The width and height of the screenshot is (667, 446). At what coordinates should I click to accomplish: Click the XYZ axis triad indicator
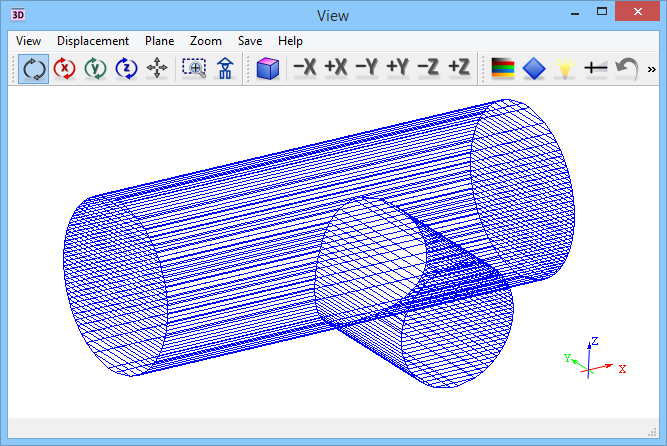click(x=595, y=358)
